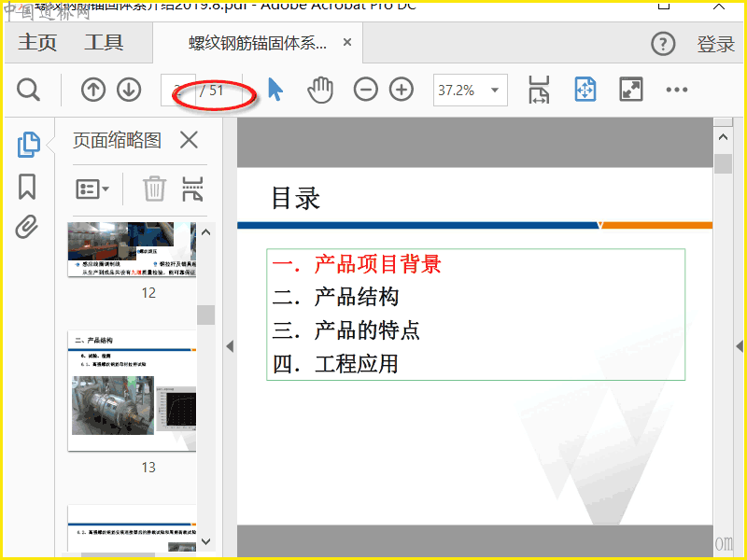Viewport: 747px width, 560px height.
Task: Click the 登录 sign-in link
Action: (x=715, y=44)
